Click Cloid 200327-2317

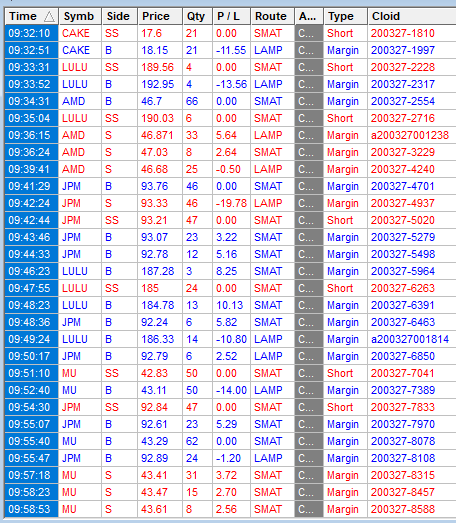[403, 84]
